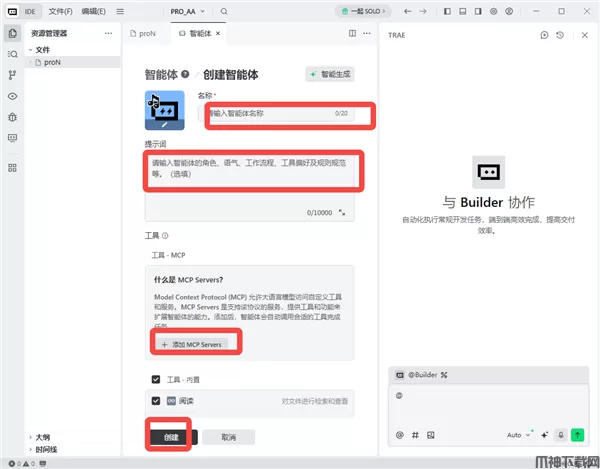Screen dimensions: 600x469
Task: Open the 文件(F) menu
Action: pos(60,11)
